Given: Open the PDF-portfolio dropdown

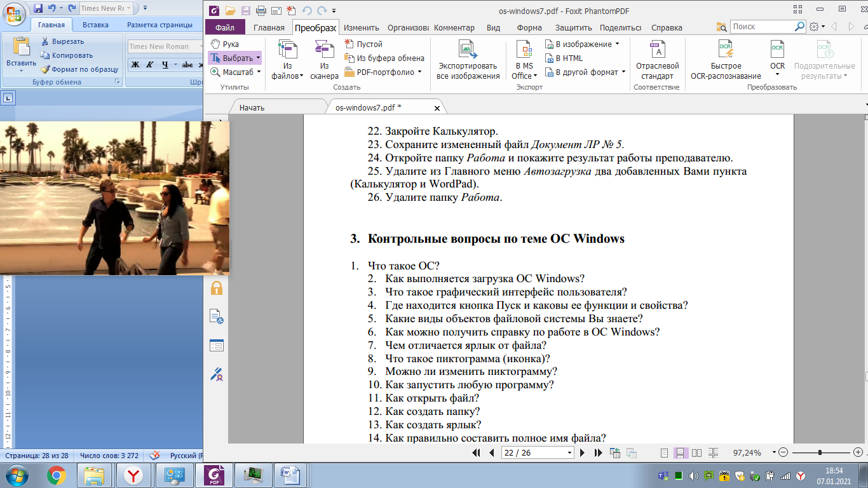Looking at the screenshot, I should (x=420, y=72).
